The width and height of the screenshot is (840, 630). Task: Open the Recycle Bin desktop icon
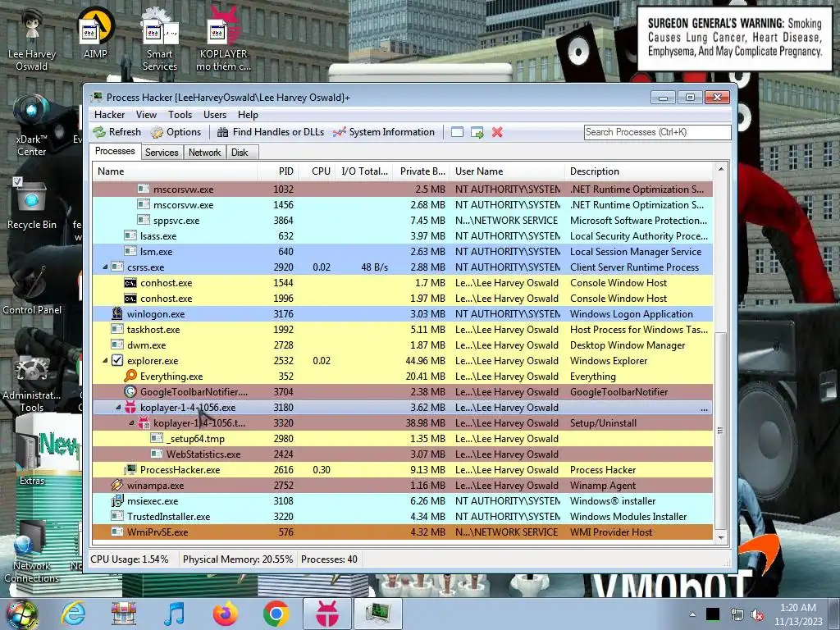tap(32, 204)
